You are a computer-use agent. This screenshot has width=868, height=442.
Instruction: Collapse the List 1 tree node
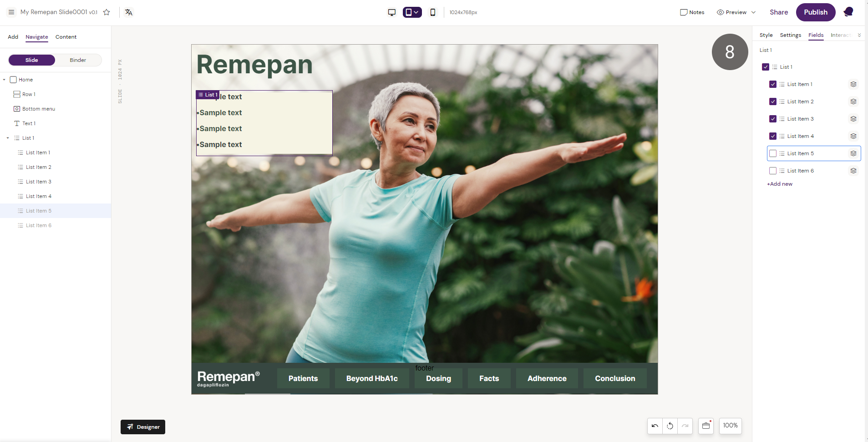[8, 138]
